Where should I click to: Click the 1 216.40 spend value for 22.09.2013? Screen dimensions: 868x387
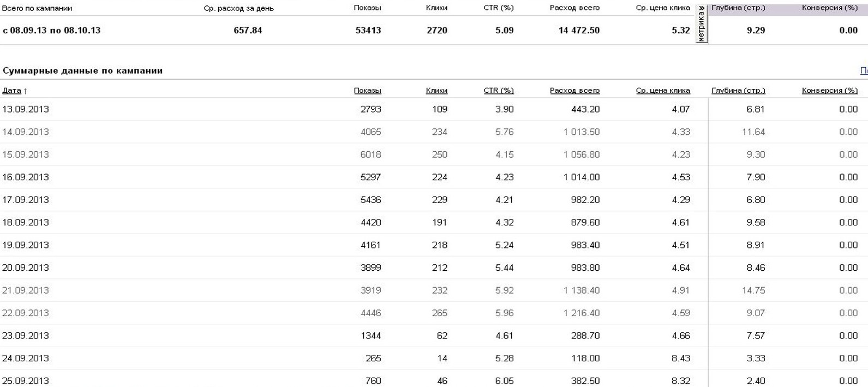(582, 313)
